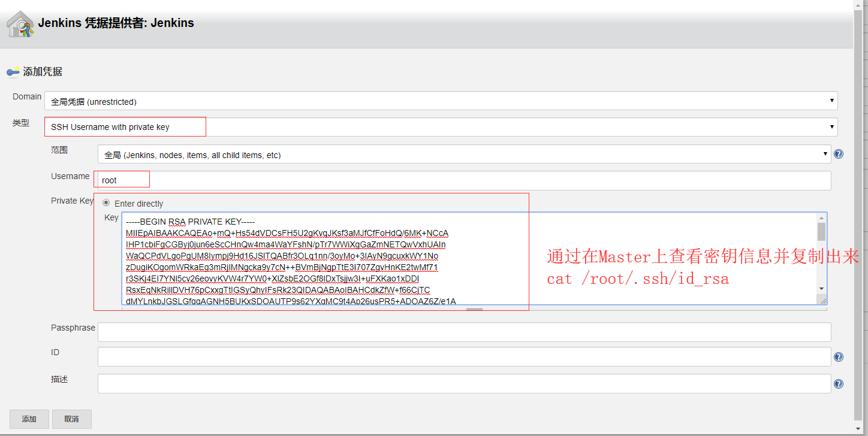868x436 pixels.
Task: Click the Key text area scrollbar thumb
Action: point(821,232)
